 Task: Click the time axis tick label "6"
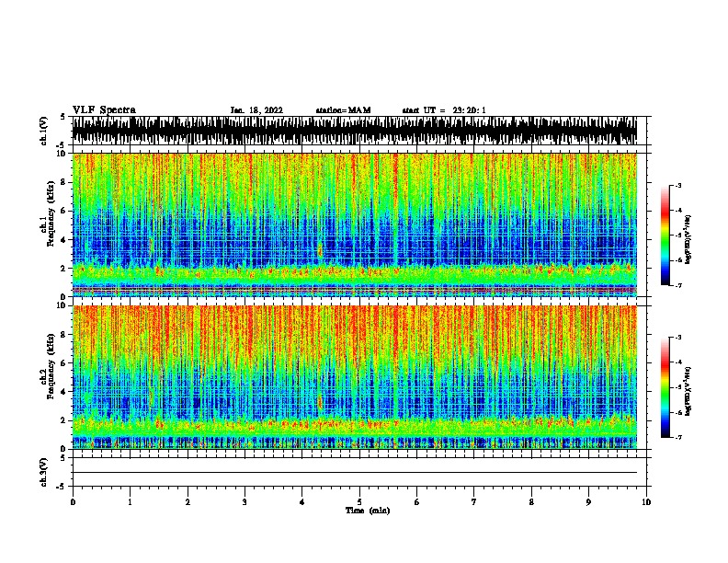[x=417, y=502]
